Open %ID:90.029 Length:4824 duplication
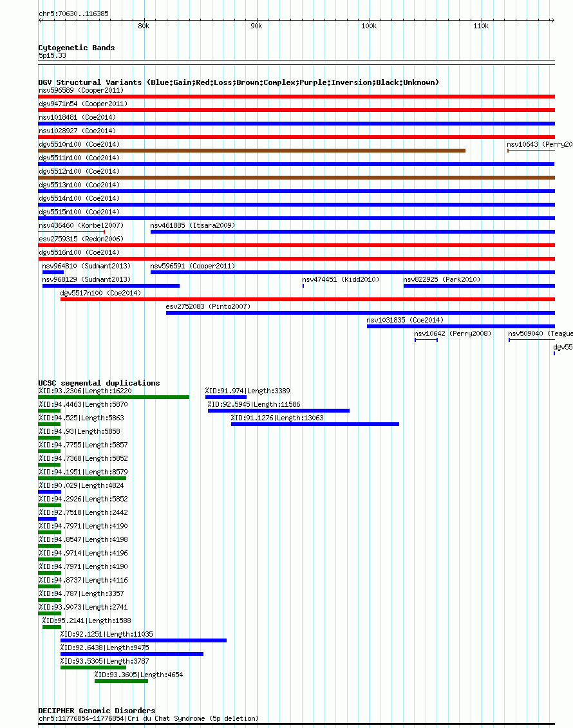This screenshot has height=728, width=573. click(x=50, y=492)
